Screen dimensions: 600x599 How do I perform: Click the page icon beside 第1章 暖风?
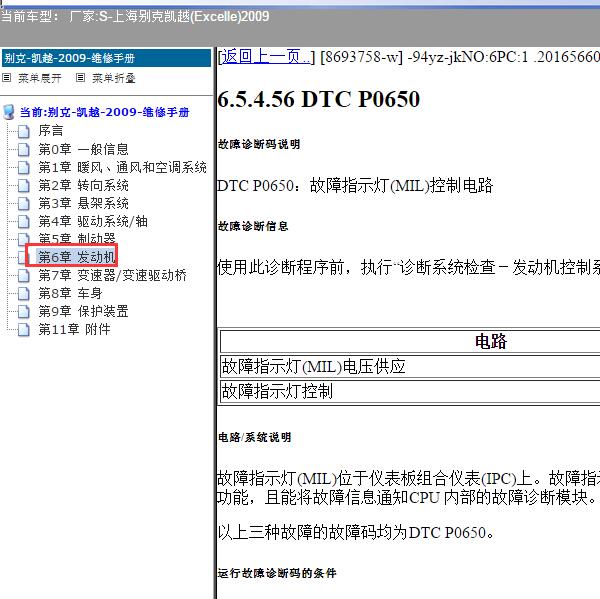click(24, 167)
